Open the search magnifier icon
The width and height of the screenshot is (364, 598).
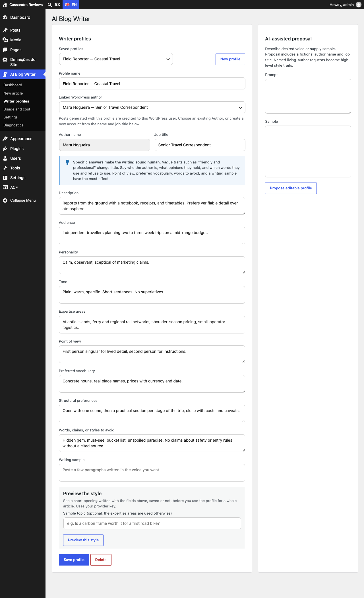click(50, 5)
